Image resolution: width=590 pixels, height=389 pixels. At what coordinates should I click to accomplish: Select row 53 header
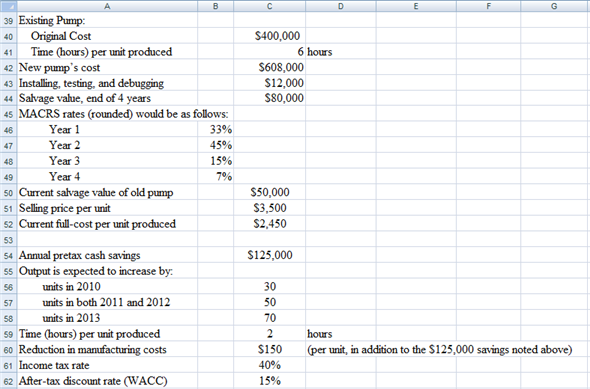pos(8,240)
